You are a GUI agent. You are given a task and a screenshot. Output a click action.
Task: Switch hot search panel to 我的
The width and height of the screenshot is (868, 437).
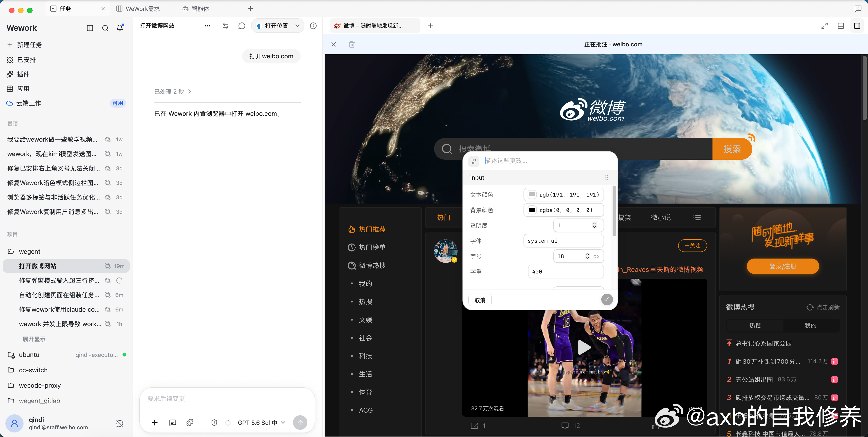click(x=810, y=325)
